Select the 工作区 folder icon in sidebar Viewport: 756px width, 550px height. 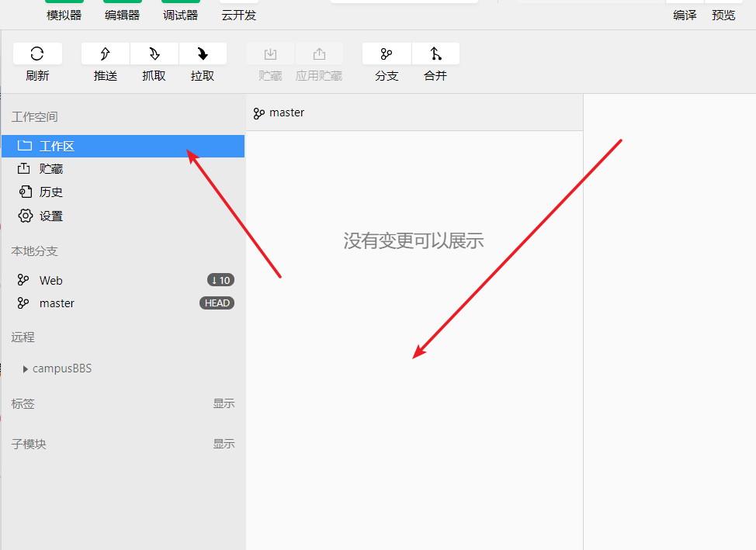click(x=25, y=146)
